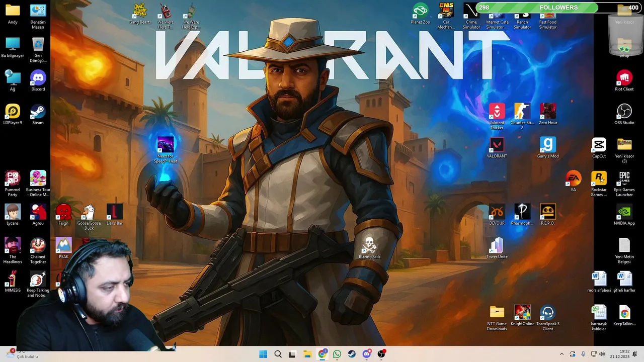Open the Windows Start menu
This screenshot has height=362, width=644.
263,354
